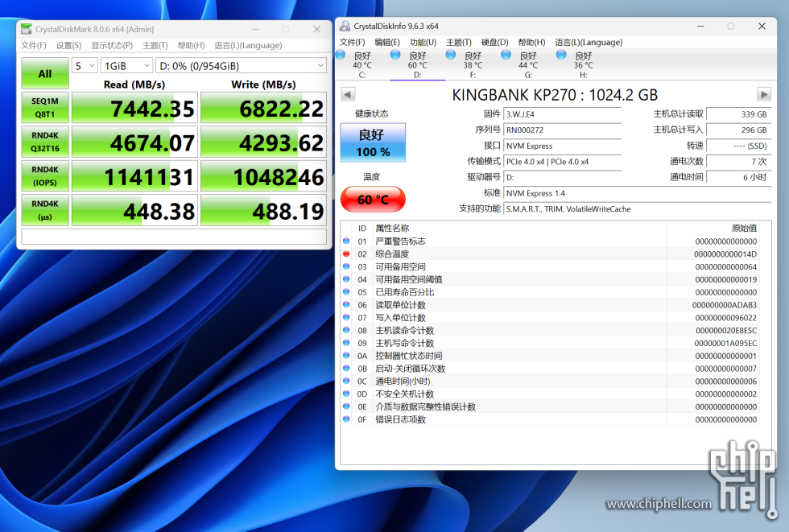The image size is (789, 532).
Task: Click status dot for 06 读取单位计数
Action: point(346,305)
